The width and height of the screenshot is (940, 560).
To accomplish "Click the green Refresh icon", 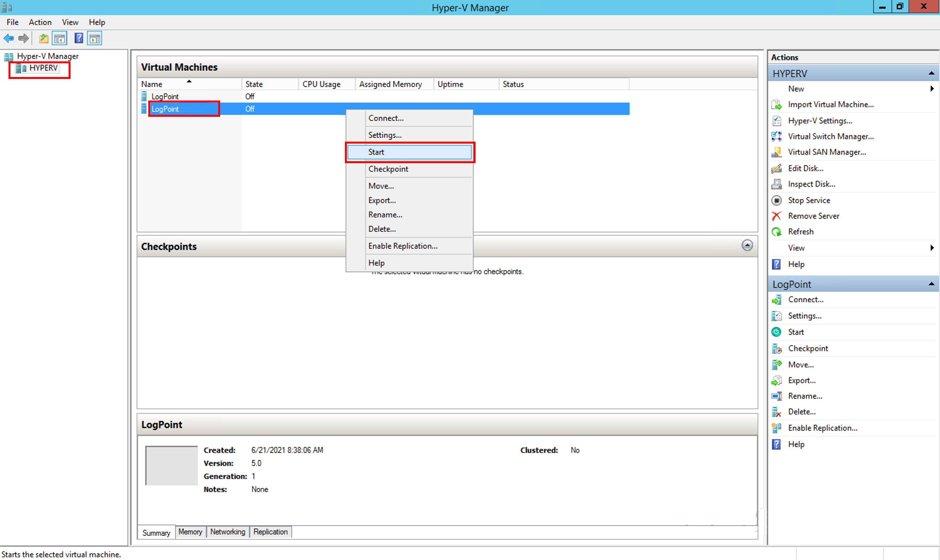I will point(776,232).
